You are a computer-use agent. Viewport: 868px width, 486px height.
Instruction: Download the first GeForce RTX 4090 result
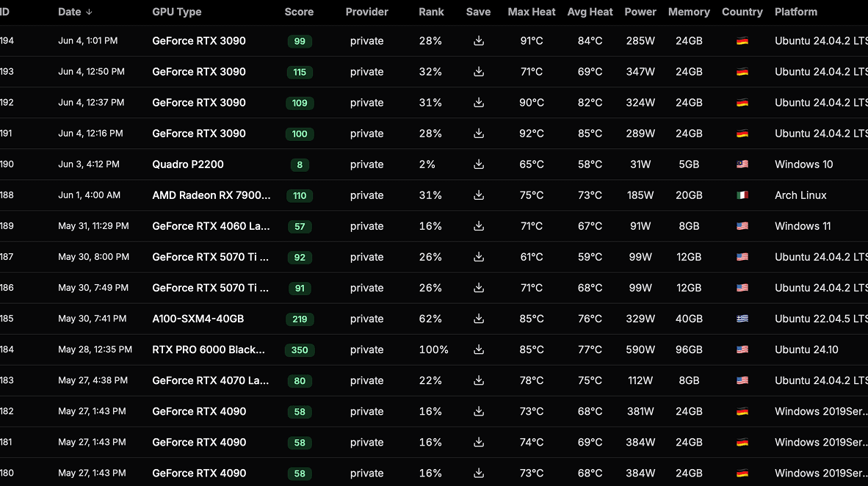[x=479, y=412]
